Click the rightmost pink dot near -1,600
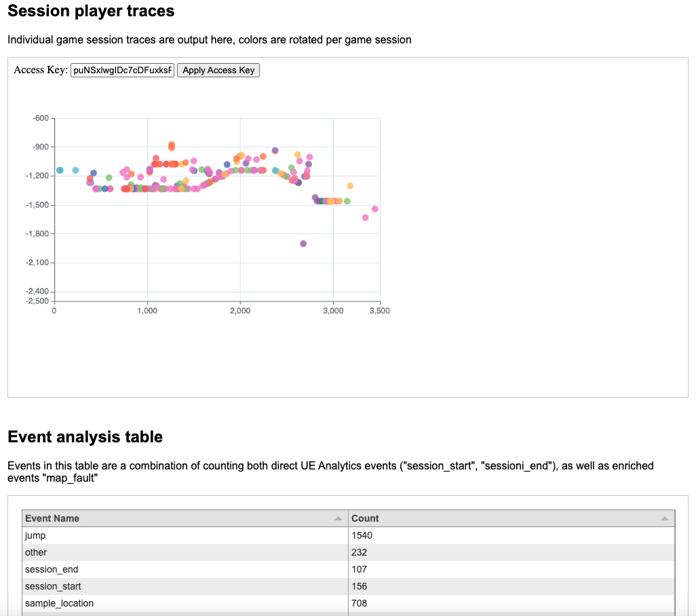This screenshot has width=696, height=616. point(375,209)
